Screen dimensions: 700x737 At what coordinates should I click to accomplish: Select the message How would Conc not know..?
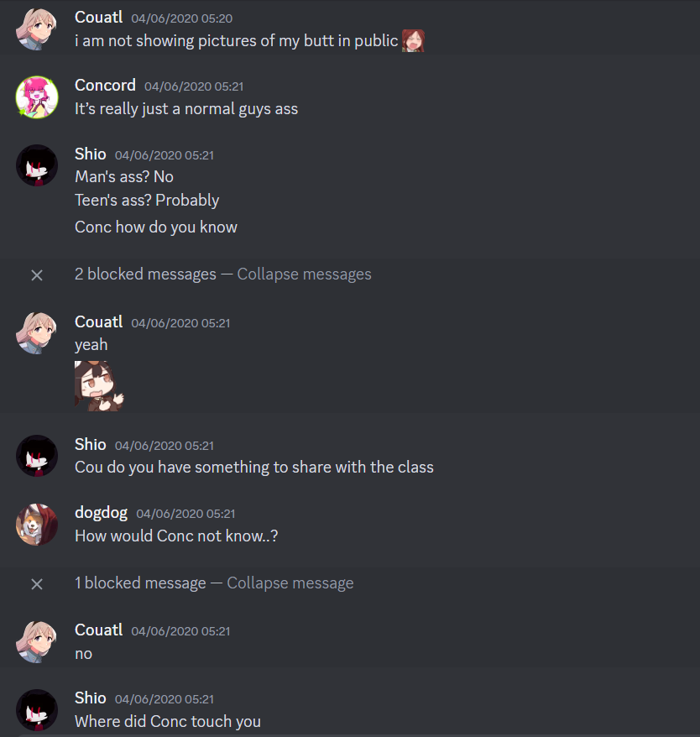[x=176, y=536]
